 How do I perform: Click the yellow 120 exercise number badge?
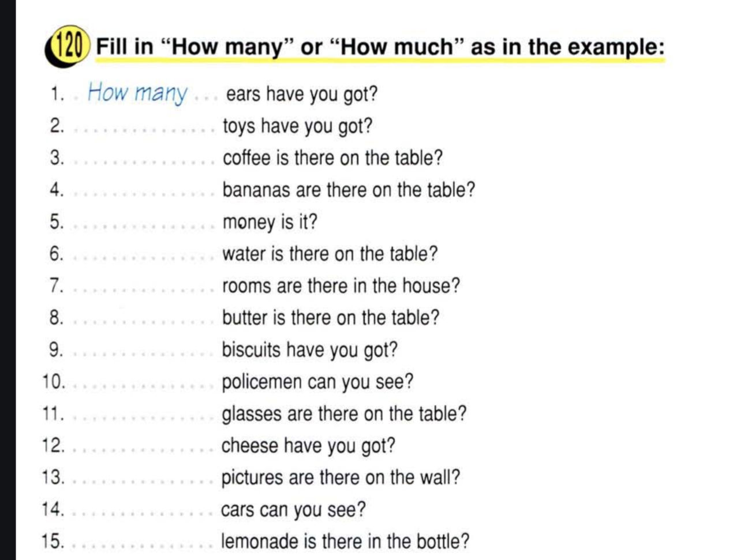(x=68, y=46)
